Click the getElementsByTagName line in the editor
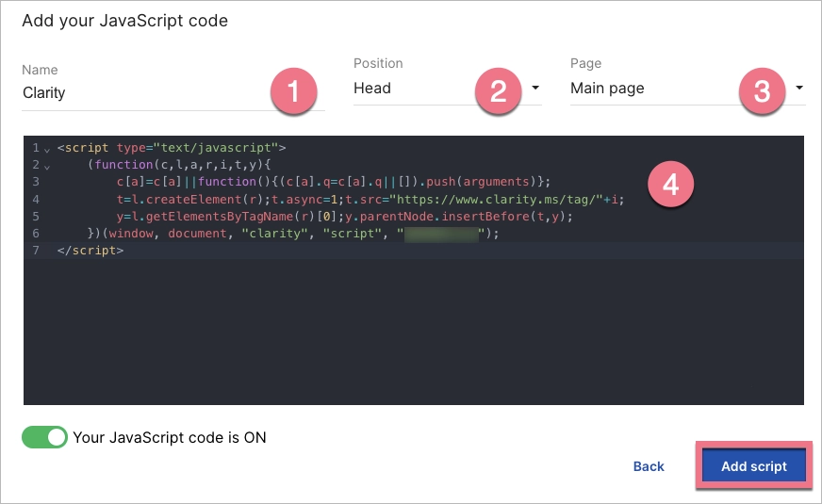 tap(344, 217)
